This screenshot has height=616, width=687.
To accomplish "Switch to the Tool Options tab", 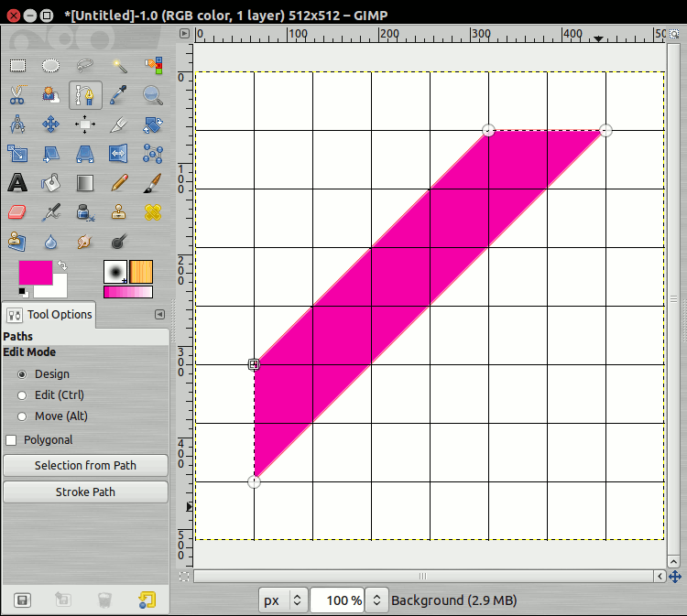I will 49,315.
